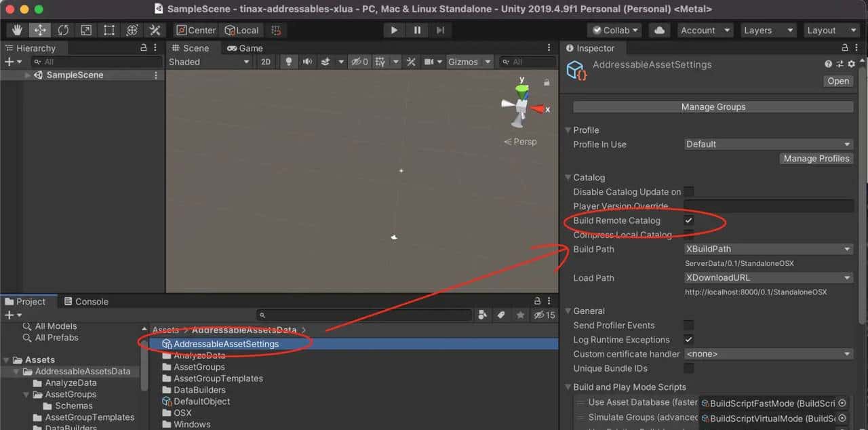The height and width of the screenshot is (430, 868).
Task: Select the Scale tool
Action: pos(85,30)
